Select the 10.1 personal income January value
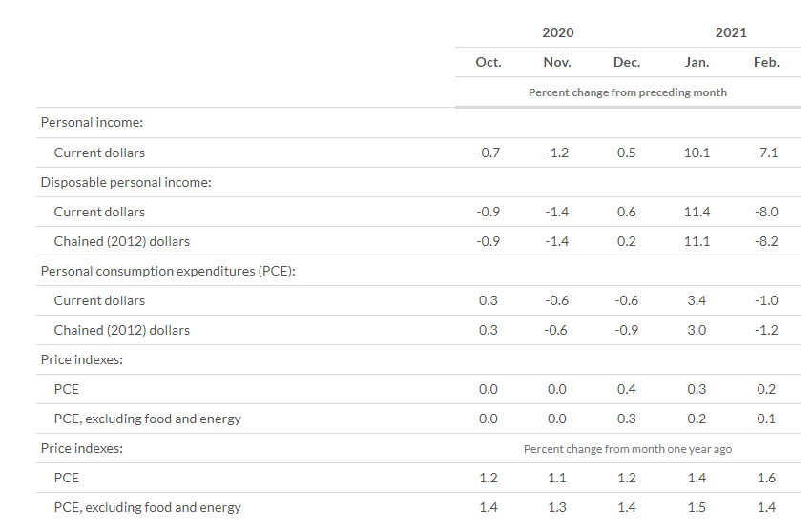 click(697, 153)
